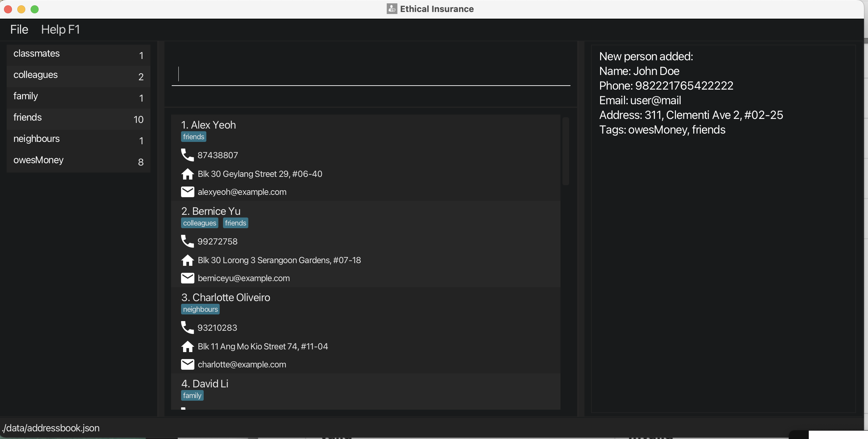The width and height of the screenshot is (868, 439).
Task: Select the colleagues tag in the sidebar
Action: point(35,75)
